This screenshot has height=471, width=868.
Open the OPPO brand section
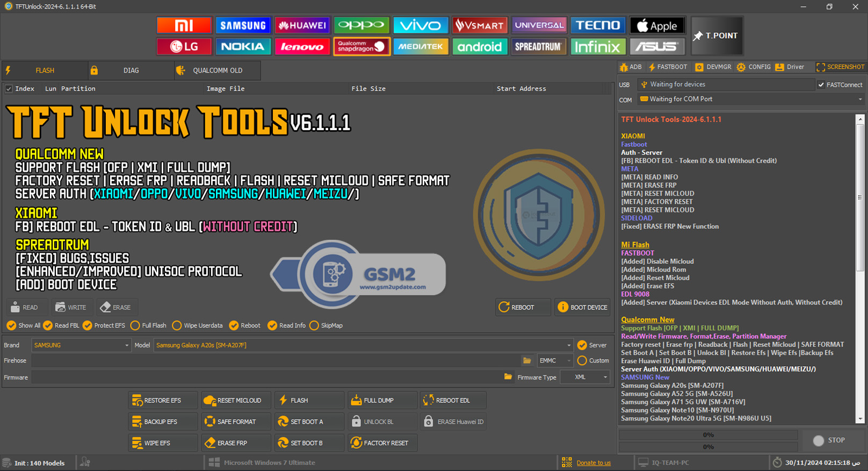(x=361, y=25)
